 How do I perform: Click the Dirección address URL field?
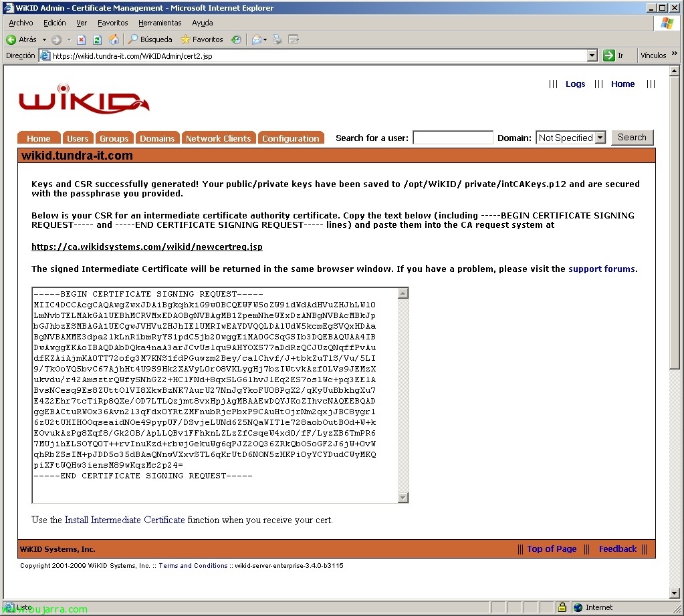coord(318,56)
